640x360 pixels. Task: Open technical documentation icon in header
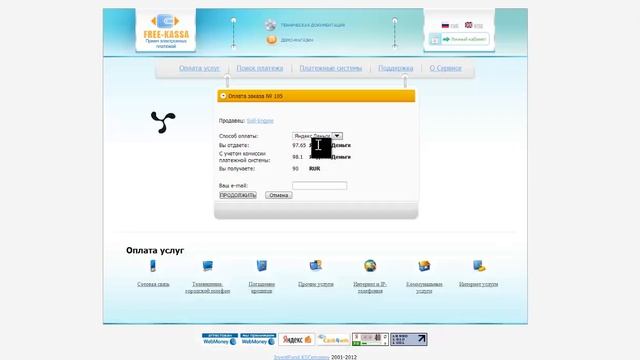(270, 25)
